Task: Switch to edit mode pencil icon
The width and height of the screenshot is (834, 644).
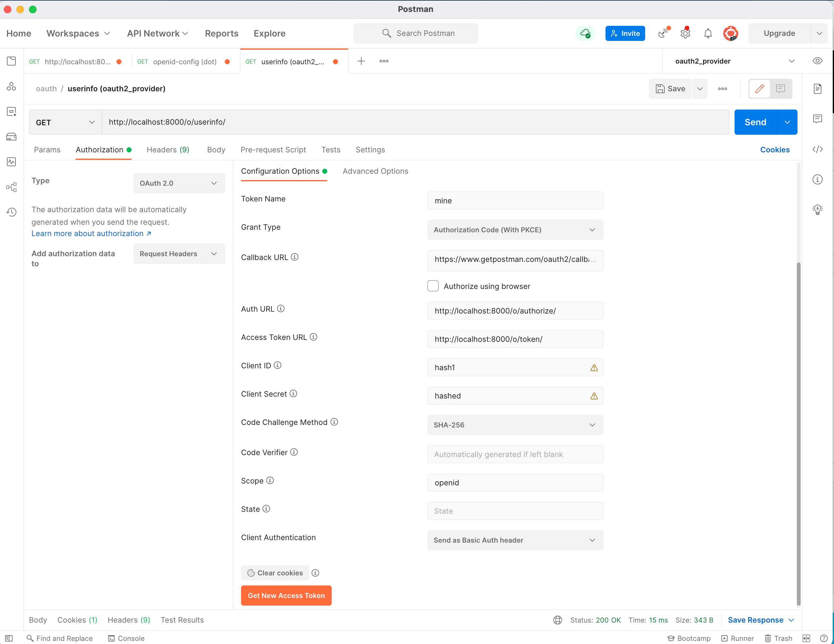Action: [x=760, y=89]
